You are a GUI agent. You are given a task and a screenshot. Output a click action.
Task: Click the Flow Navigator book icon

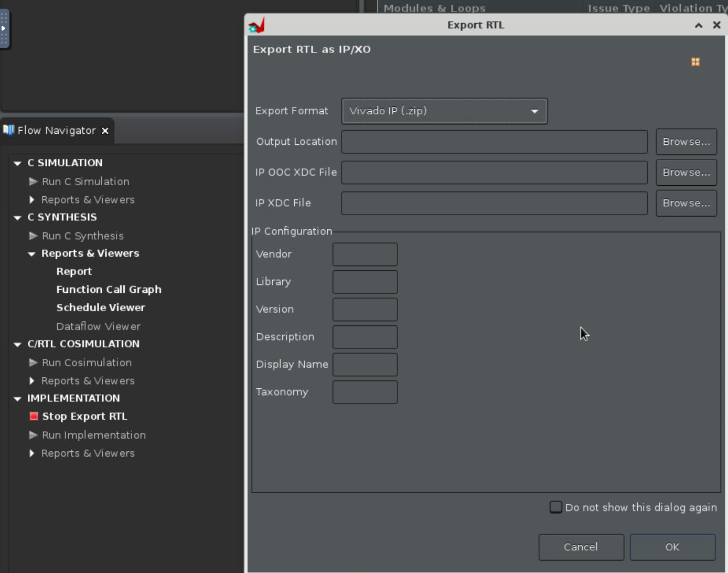point(8,130)
